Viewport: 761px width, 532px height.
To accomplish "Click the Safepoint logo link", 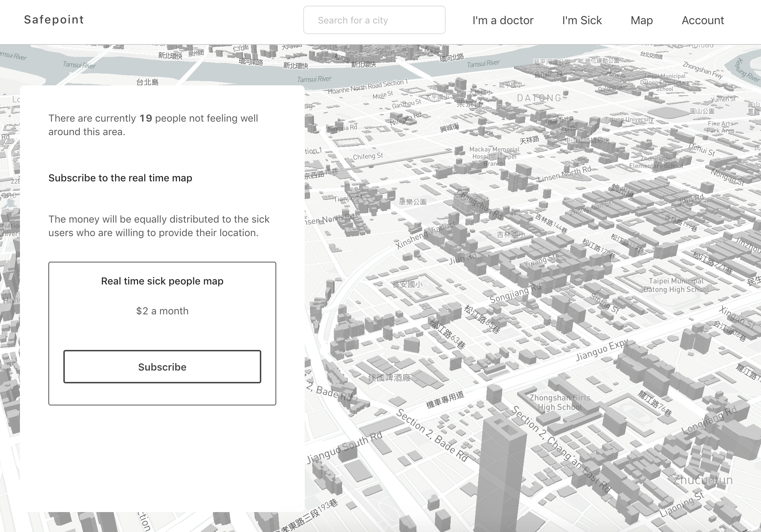I will coord(54,20).
